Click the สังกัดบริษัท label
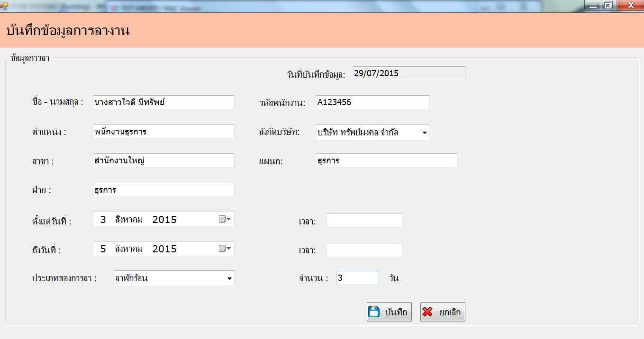The width and height of the screenshot is (644, 339). coord(280,132)
